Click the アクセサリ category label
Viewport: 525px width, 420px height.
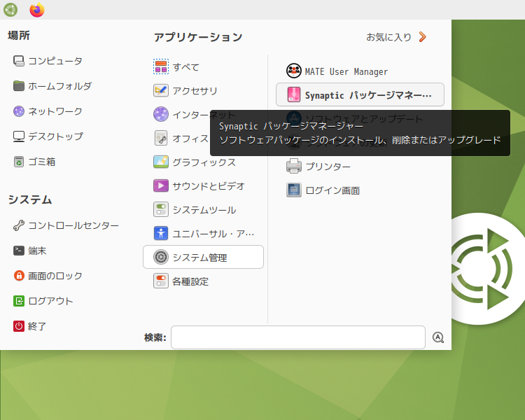195,91
